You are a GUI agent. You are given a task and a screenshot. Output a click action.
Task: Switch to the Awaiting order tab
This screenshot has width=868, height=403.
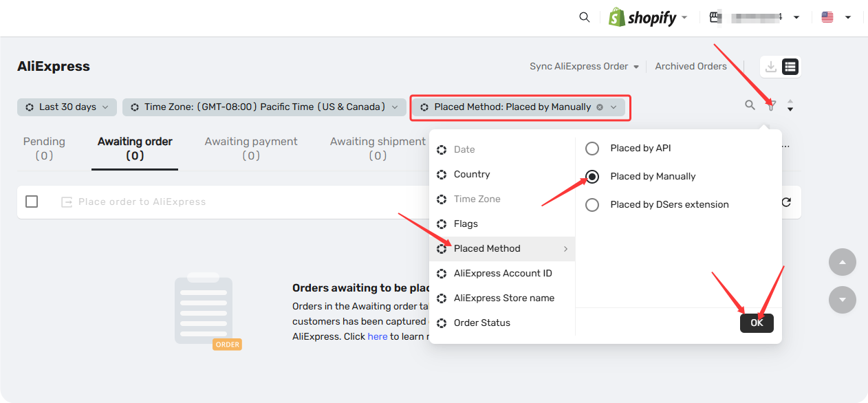[135, 148]
